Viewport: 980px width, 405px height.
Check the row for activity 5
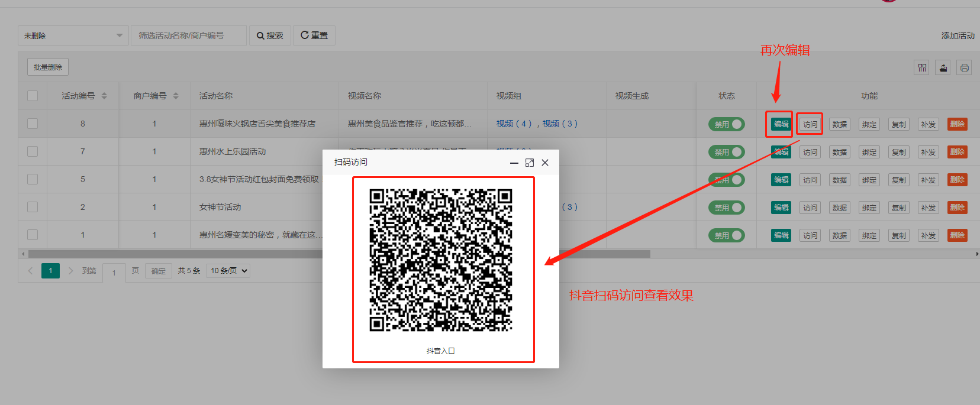click(33, 179)
